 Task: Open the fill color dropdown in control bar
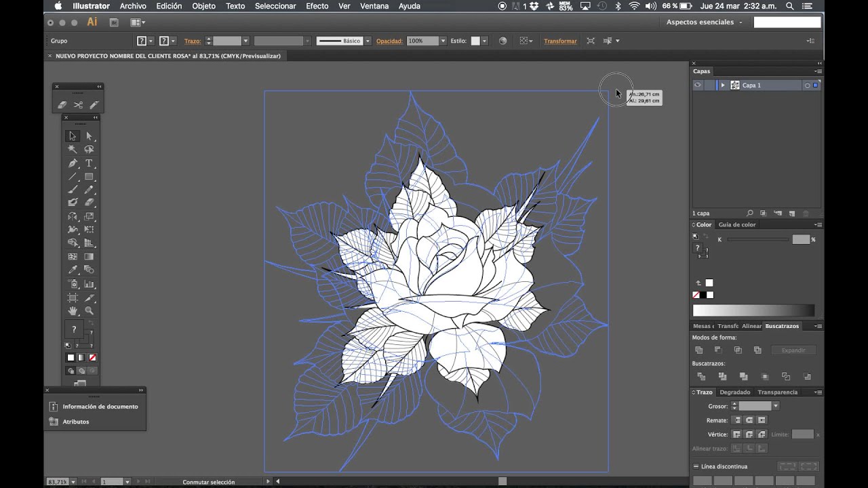151,41
